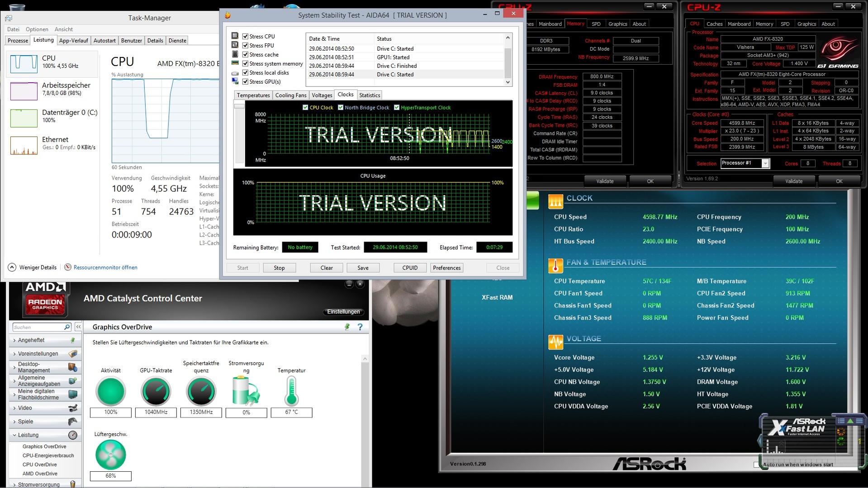The image size is (868, 488).
Task: Click the Weniger Details collapse arrow icon
Action: click(12, 267)
